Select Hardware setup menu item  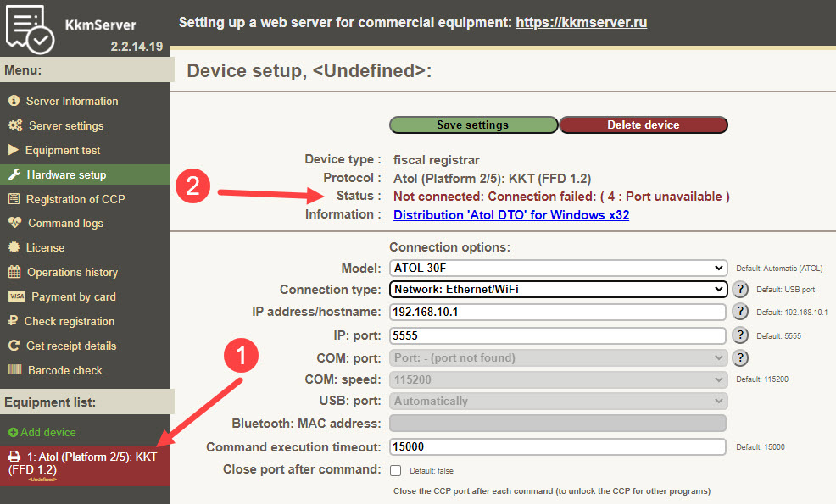tap(85, 174)
